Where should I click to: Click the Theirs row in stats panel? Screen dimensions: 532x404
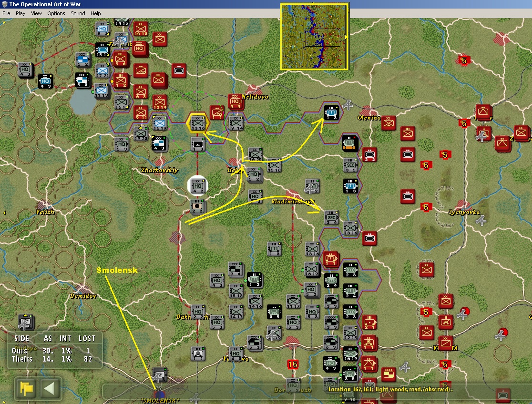[54, 359]
